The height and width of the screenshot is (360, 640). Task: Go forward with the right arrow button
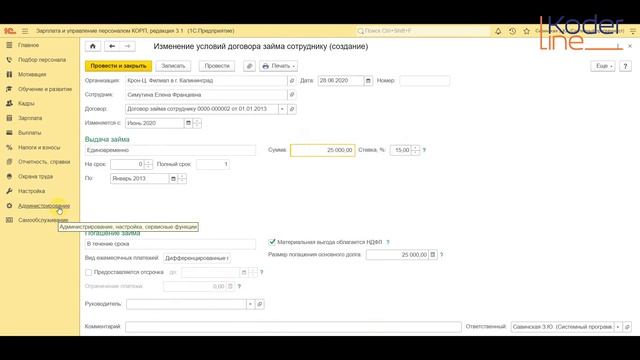point(128,47)
